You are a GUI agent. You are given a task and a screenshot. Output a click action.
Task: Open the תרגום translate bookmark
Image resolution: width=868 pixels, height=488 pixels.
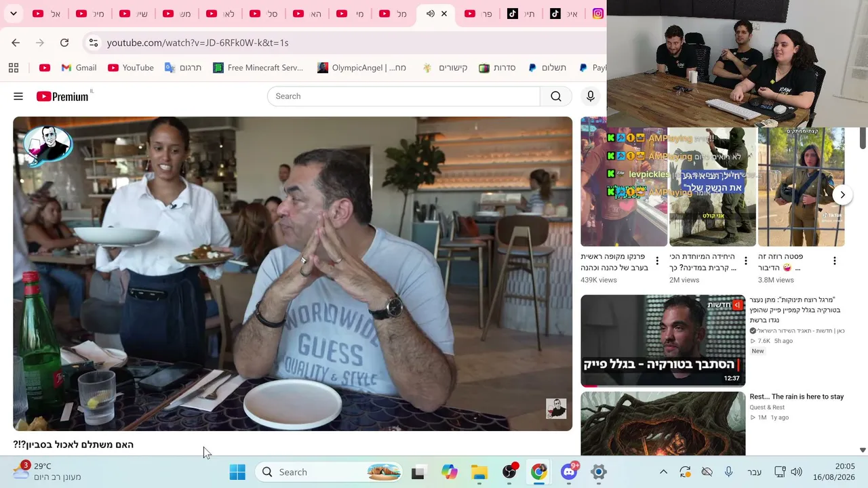pos(183,68)
